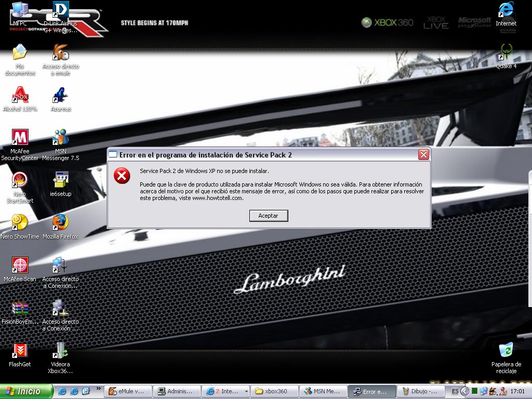Click 'Service Pack 2 de Windows XP no se puede instalar' text
The height and width of the screenshot is (399, 532).
204,171
